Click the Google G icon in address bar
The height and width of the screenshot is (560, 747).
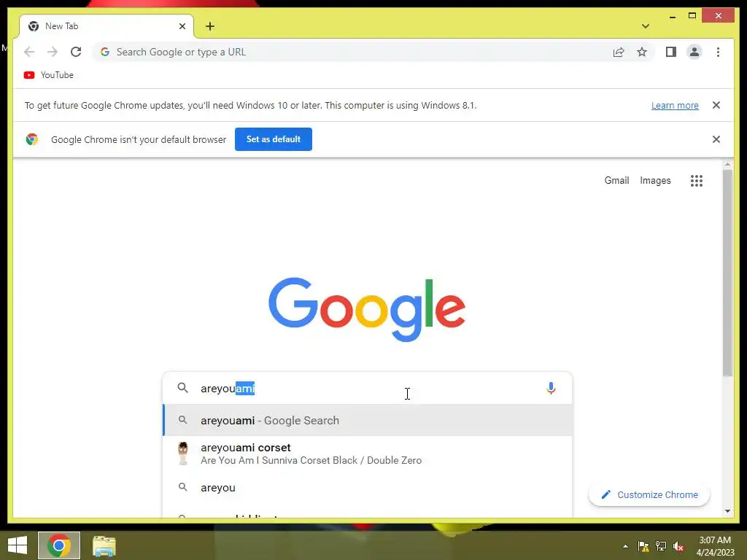coord(105,52)
